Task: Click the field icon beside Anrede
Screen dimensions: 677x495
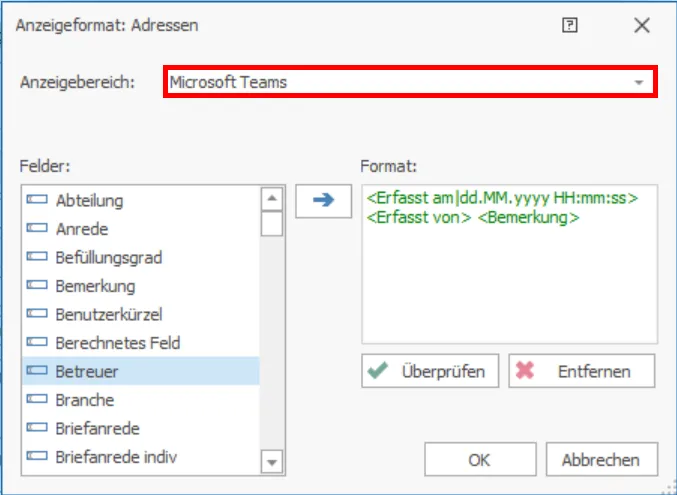Action: [37, 228]
